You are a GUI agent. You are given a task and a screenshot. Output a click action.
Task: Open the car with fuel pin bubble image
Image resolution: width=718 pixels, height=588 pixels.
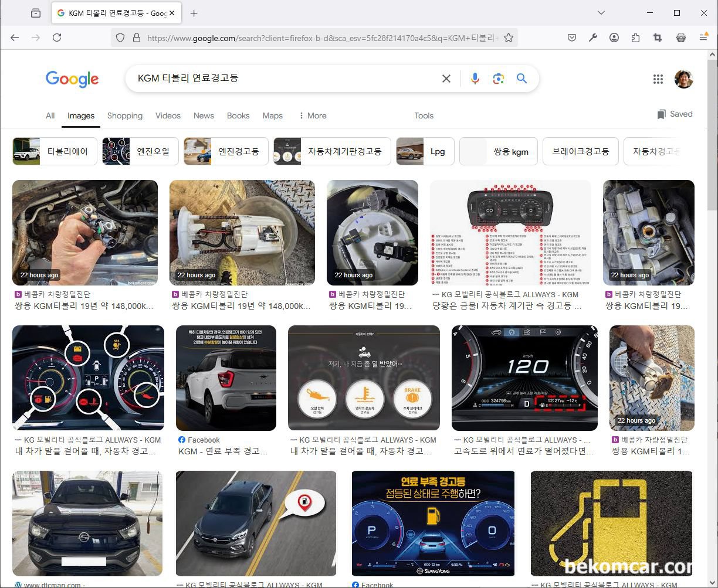click(x=256, y=524)
